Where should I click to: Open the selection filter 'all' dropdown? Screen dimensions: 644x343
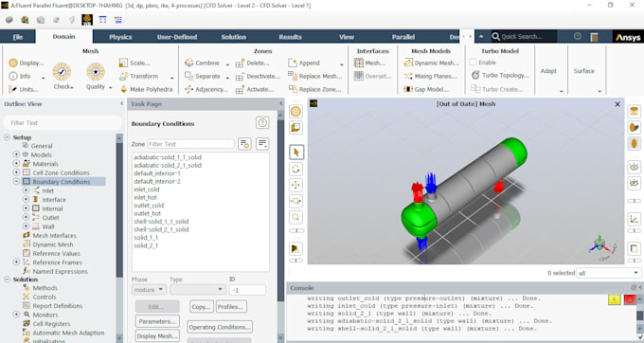point(609,273)
